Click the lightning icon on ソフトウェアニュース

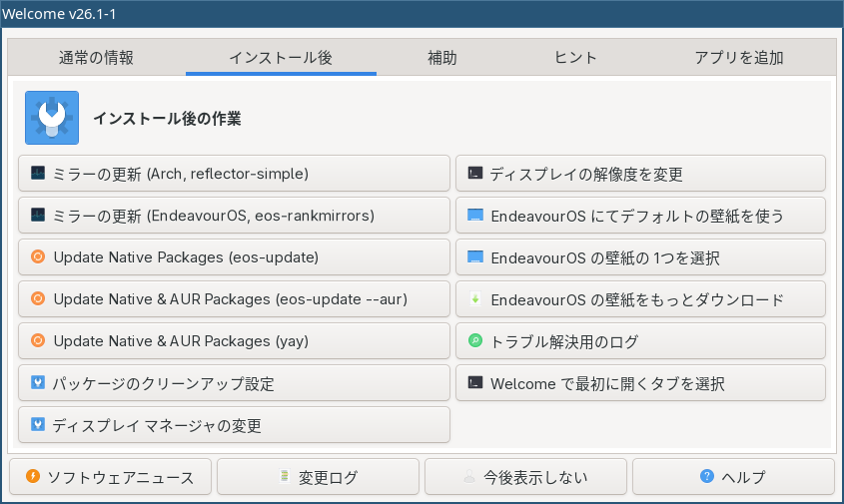pyautogui.click(x=33, y=477)
